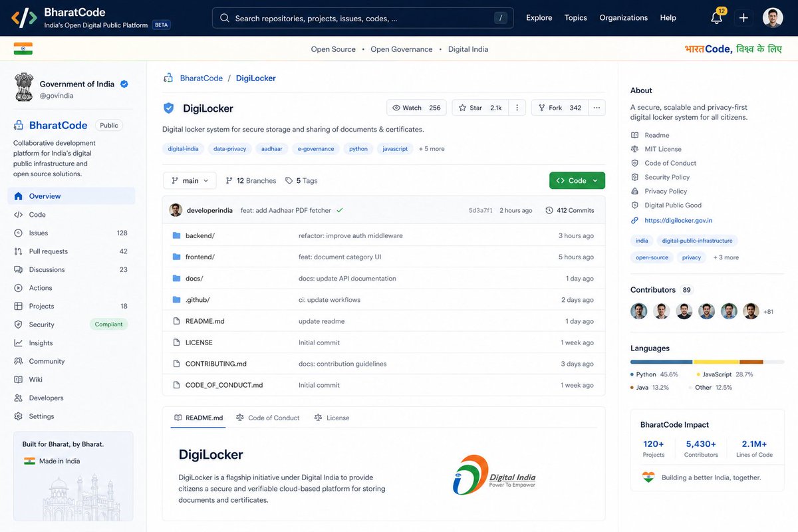The image size is (798, 532).
Task: Click the green commit status checkmark
Action: (339, 210)
